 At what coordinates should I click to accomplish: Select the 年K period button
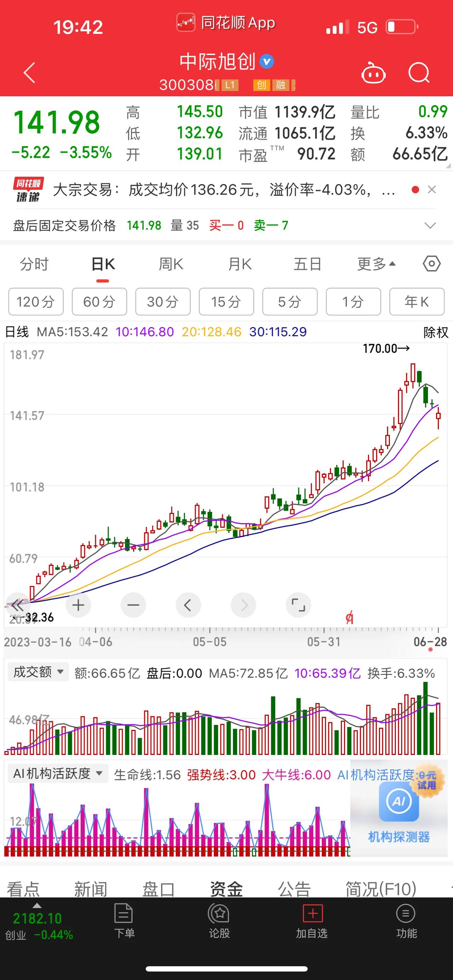point(417,302)
